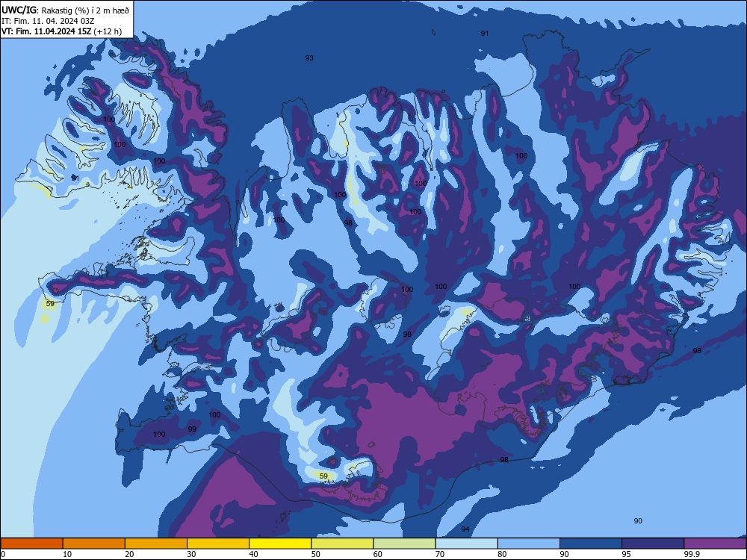Select the medium blue 90–95 legend swatch
The height and width of the screenshot is (560, 747).
pyautogui.click(x=591, y=544)
